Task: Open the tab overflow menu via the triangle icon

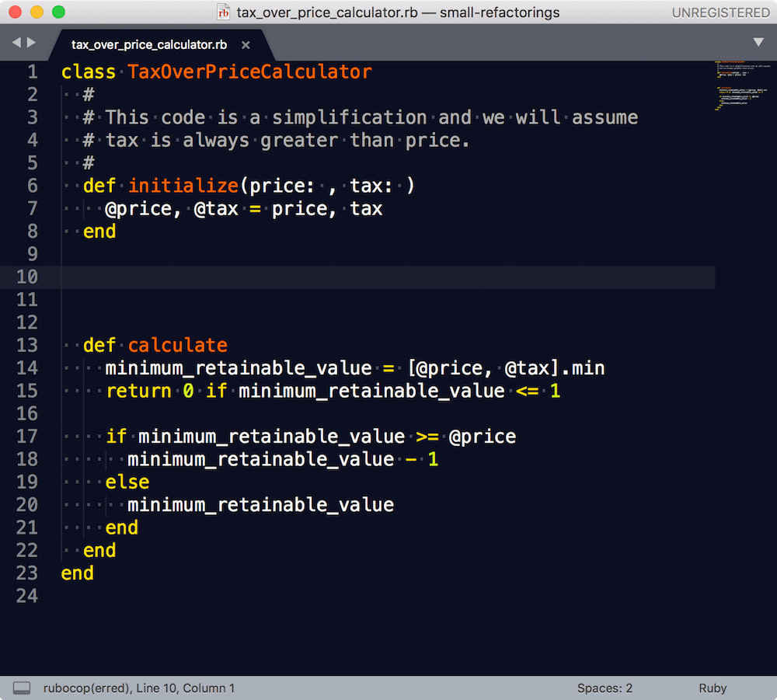Action: point(758,43)
